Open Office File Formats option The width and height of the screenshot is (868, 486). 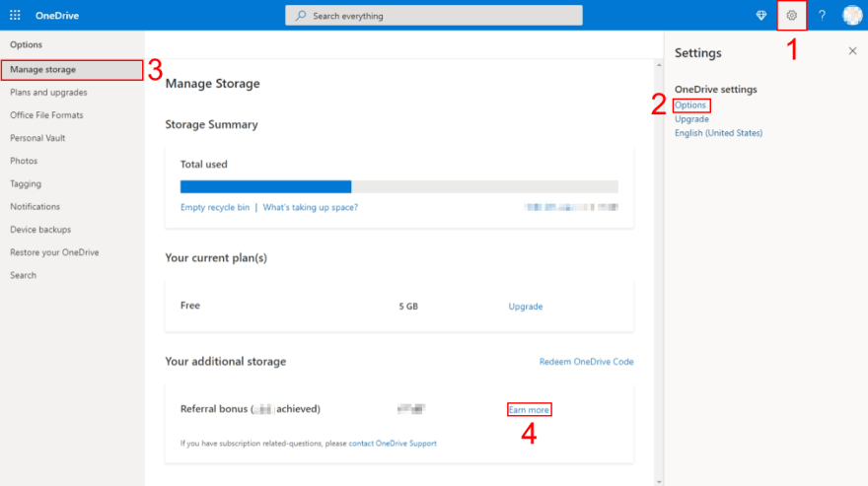(46, 115)
